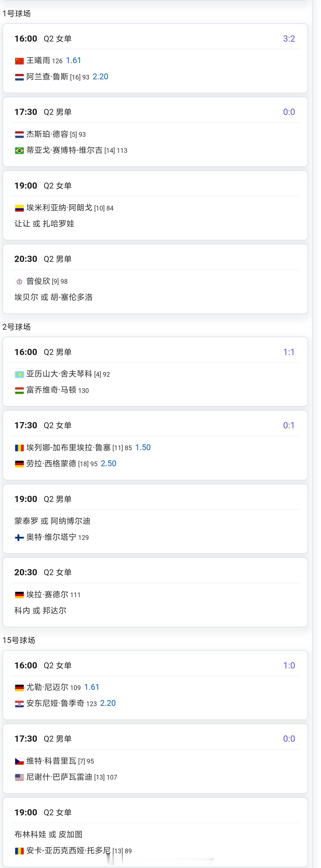Click the Chinese Taipei flag beside 曾俊欣

pyautogui.click(x=19, y=281)
